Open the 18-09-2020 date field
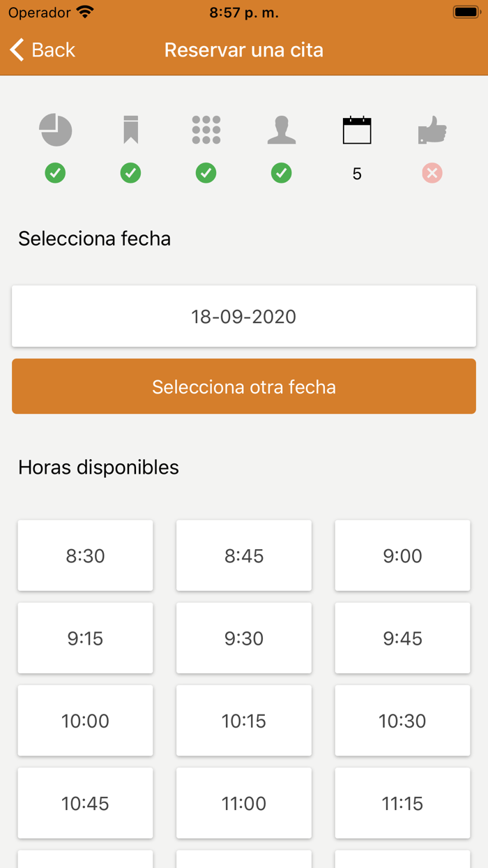 244,316
